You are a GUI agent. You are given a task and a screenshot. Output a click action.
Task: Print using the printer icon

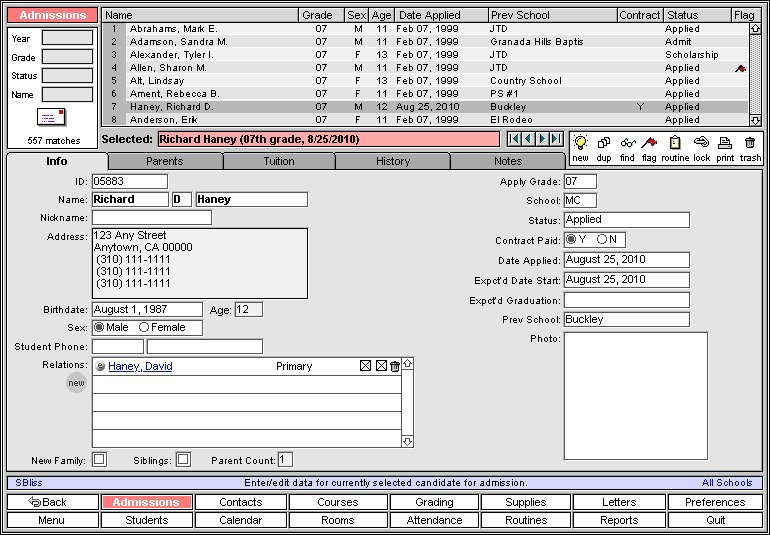pos(725,143)
